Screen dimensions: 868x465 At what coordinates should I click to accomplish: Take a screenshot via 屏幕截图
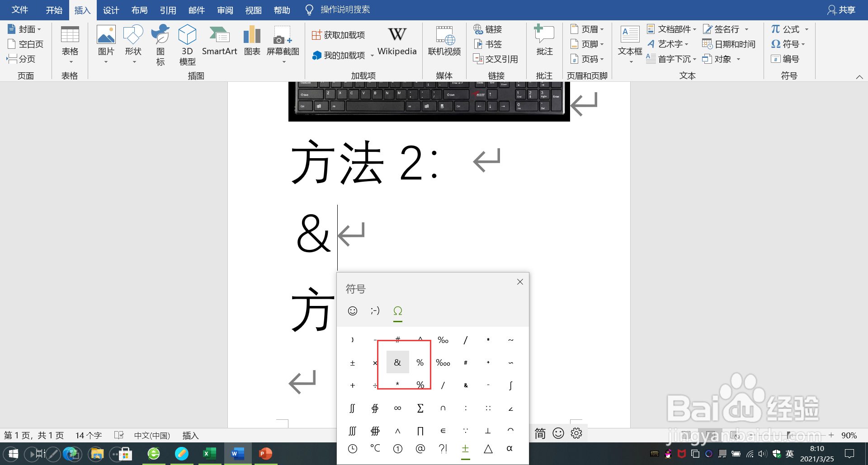283,41
